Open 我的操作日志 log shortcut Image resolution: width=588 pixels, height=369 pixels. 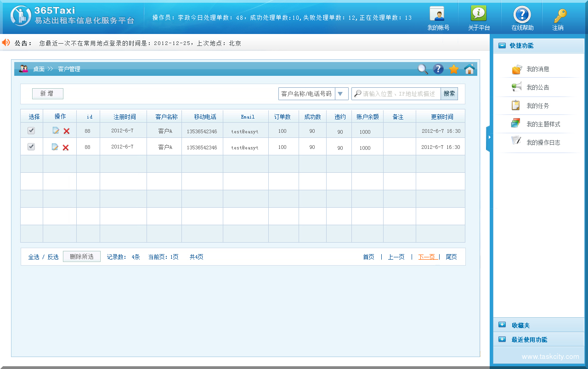coord(536,142)
